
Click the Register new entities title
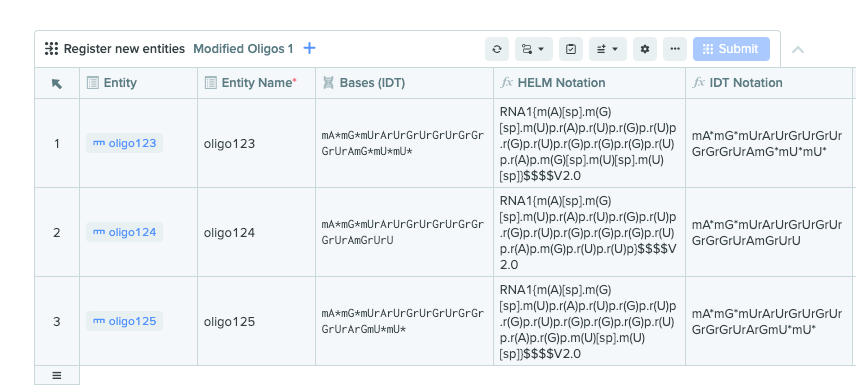click(124, 49)
